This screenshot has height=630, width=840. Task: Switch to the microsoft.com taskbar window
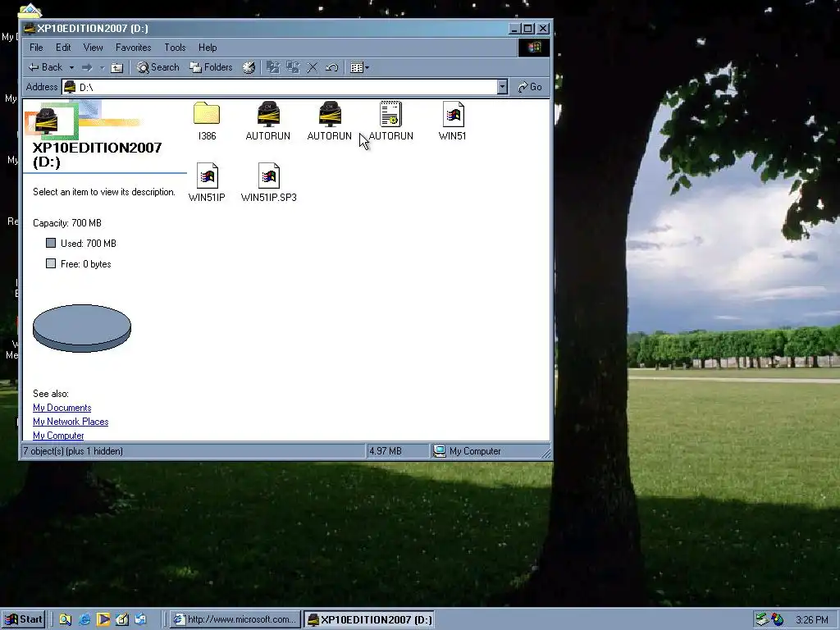(x=235, y=619)
